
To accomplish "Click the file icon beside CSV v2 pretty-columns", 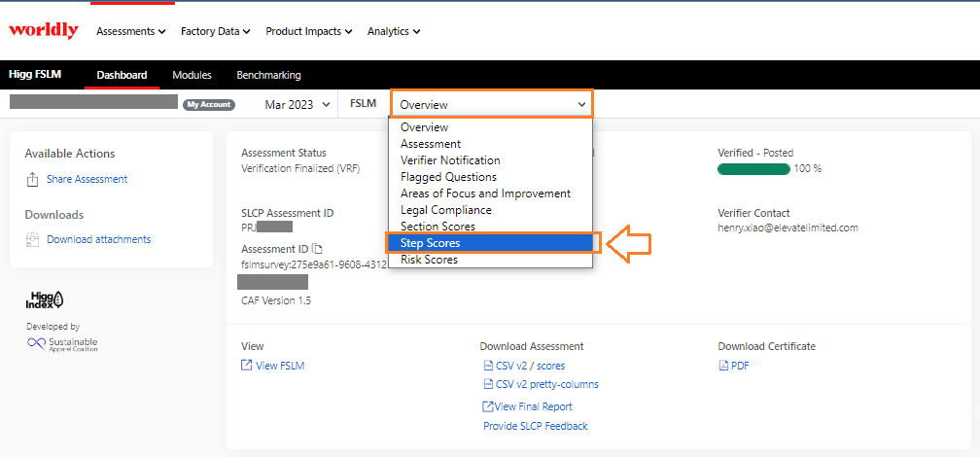I will pos(488,384).
